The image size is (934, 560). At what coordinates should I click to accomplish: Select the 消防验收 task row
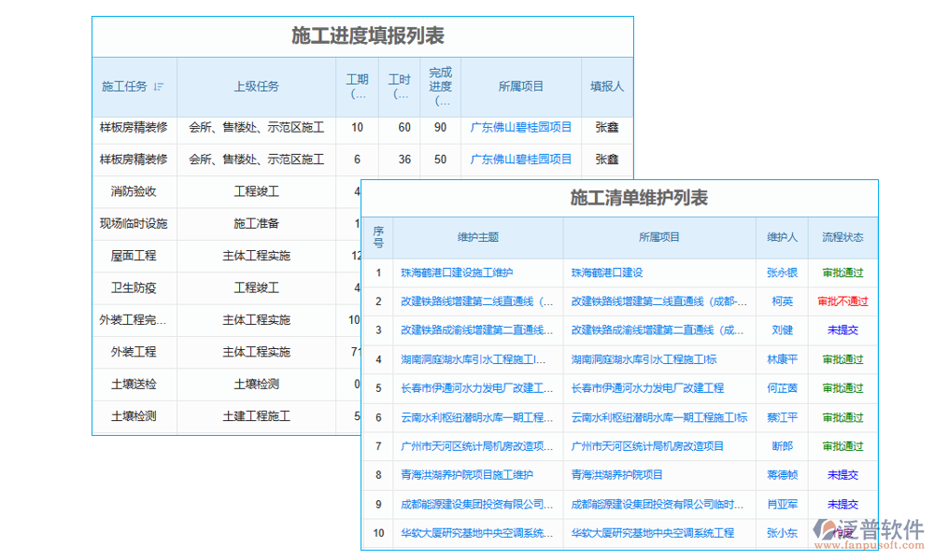pos(135,191)
